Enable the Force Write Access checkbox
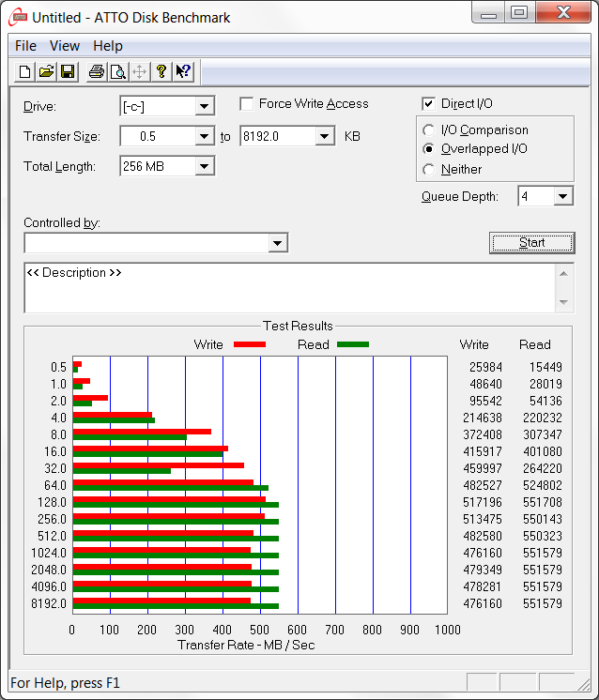The height and width of the screenshot is (700, 599). [x=247, y=104]
